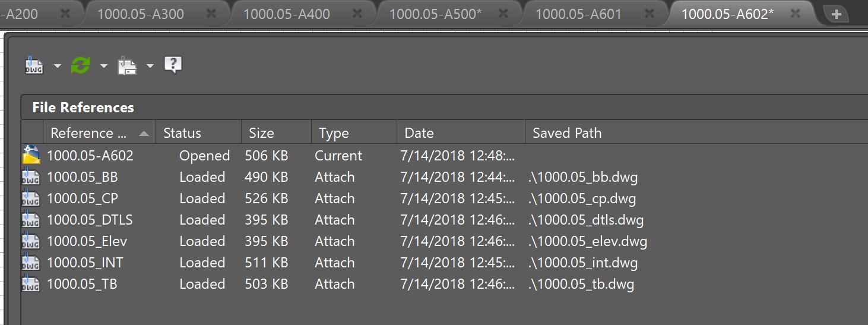Open the Help question mark icon
868x325 pixels.
coord(173,65)
